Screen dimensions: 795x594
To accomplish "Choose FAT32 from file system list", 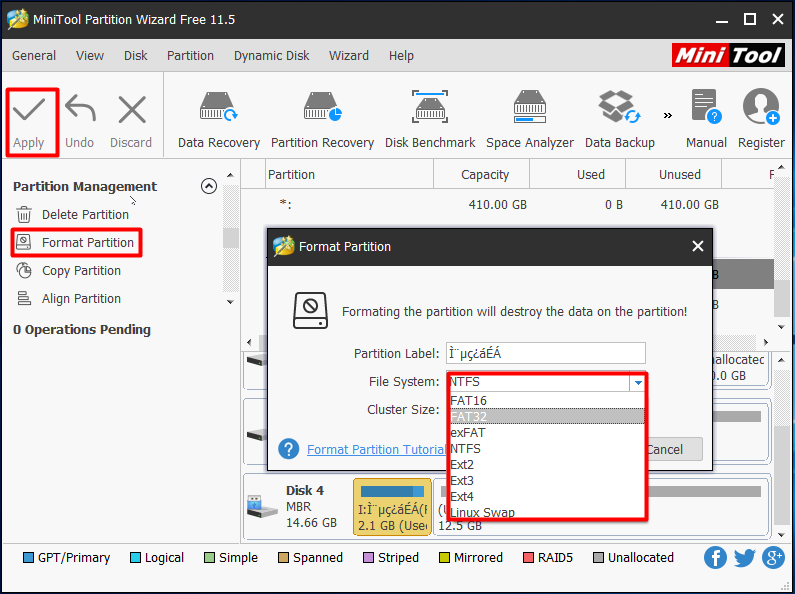I will point(547,417).
